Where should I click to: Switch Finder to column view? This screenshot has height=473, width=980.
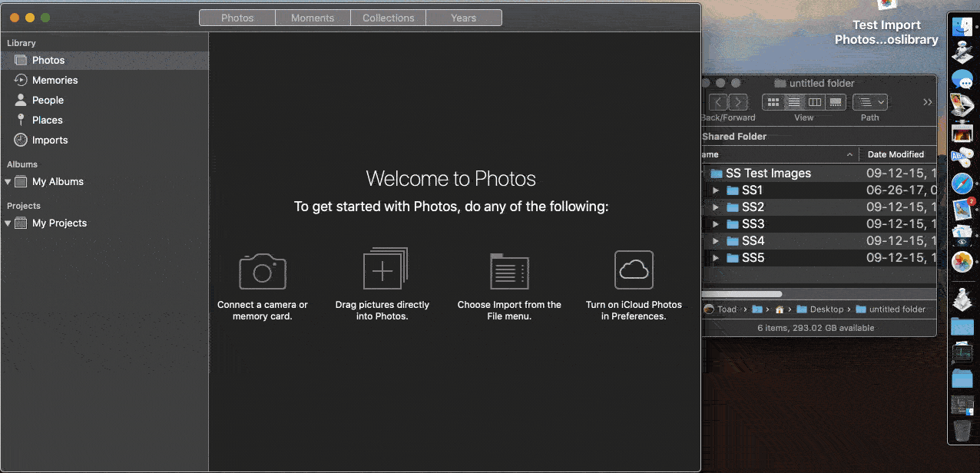click(x=814, y=101)
